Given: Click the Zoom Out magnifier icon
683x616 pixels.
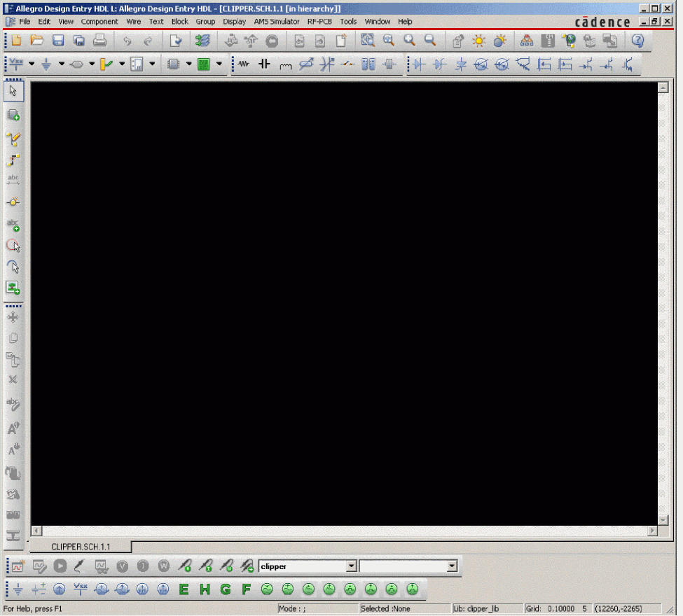Looking at the screenshot, I should [430, 41].
